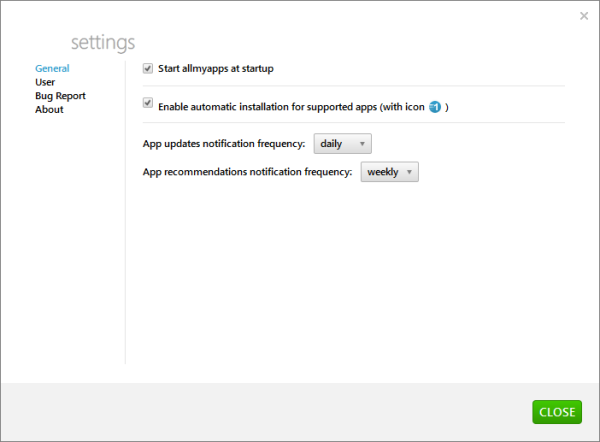Click the 'settings' heading title
Image resolution: width=600 pixels, height=442 pixels.
(103, 42)
